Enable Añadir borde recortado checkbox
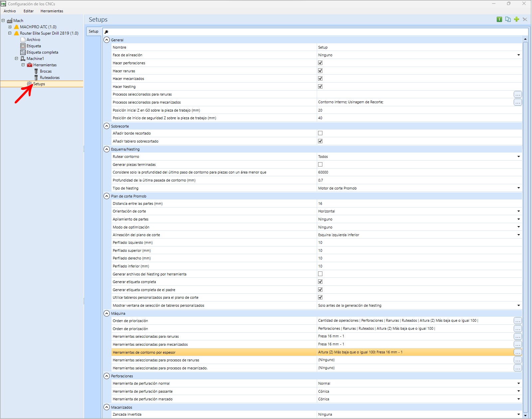This screenshot has height=419, width=532. 320,133
